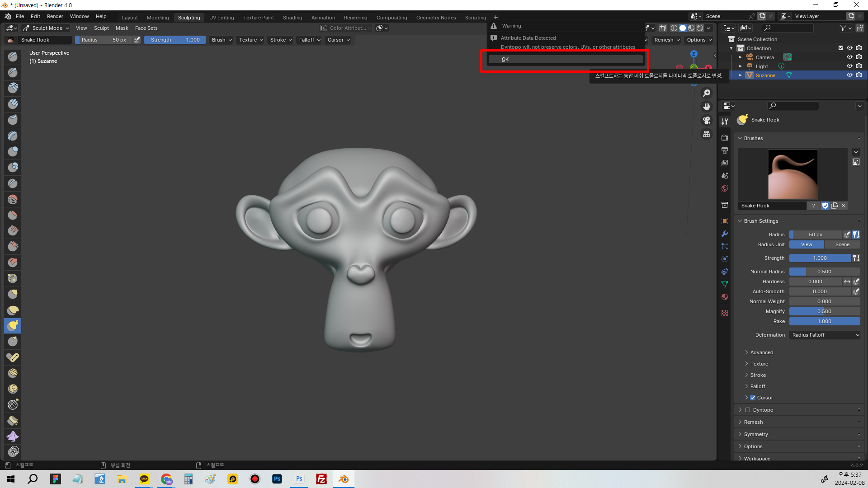This screenshot has width=868, height=488.
Task: Open the Remesh popover in header
Action: click(x=666, y=40)
